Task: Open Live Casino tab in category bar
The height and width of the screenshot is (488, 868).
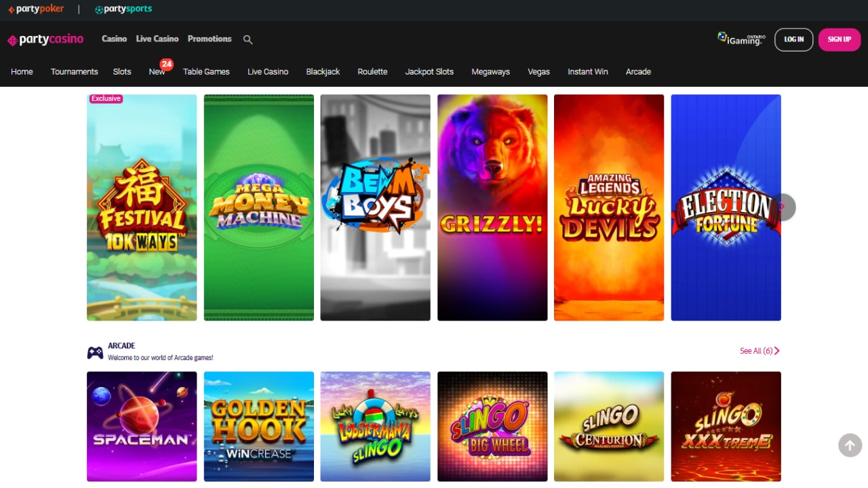Action: point(268,71)
